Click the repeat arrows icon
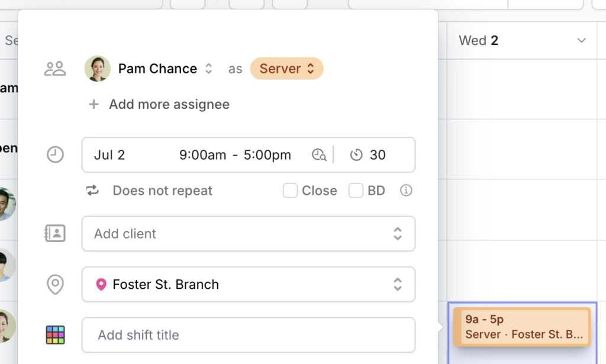The image size is (606, 364). coord(92,191)
